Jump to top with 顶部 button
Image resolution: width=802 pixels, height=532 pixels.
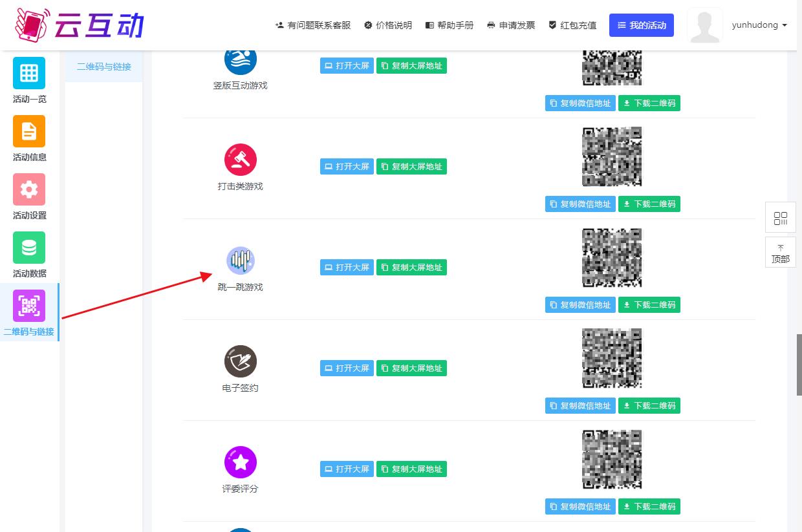[781, 253]
